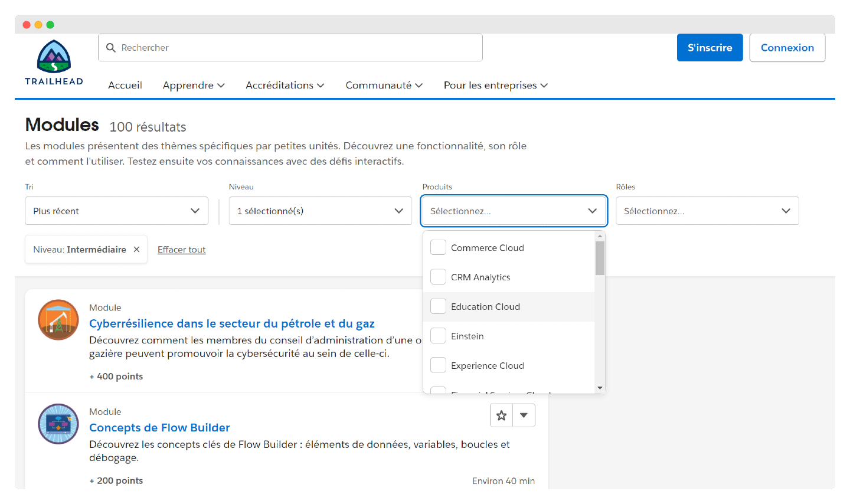
Task: Click the '+ 200 points' text
Action: pyautogui.click(x=116, y=481)
